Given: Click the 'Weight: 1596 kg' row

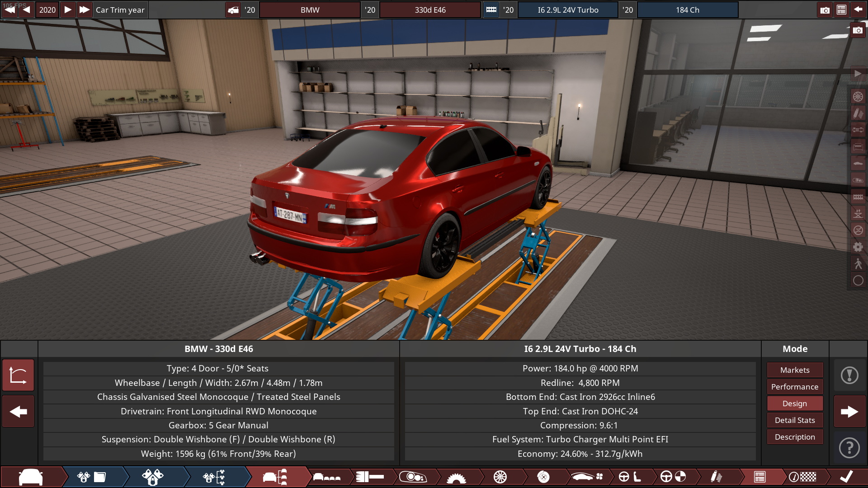Looking at the screenshot, I should tap(218, 454).
